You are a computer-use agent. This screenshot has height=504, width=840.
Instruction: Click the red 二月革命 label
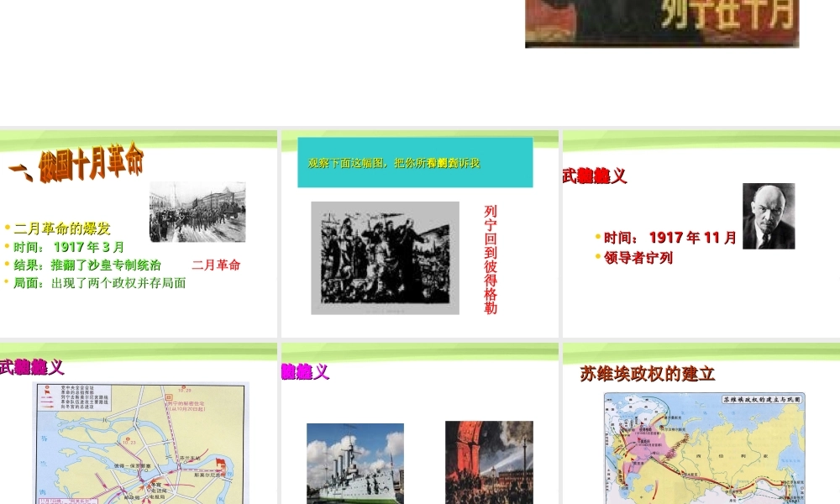tap(216, 265)
